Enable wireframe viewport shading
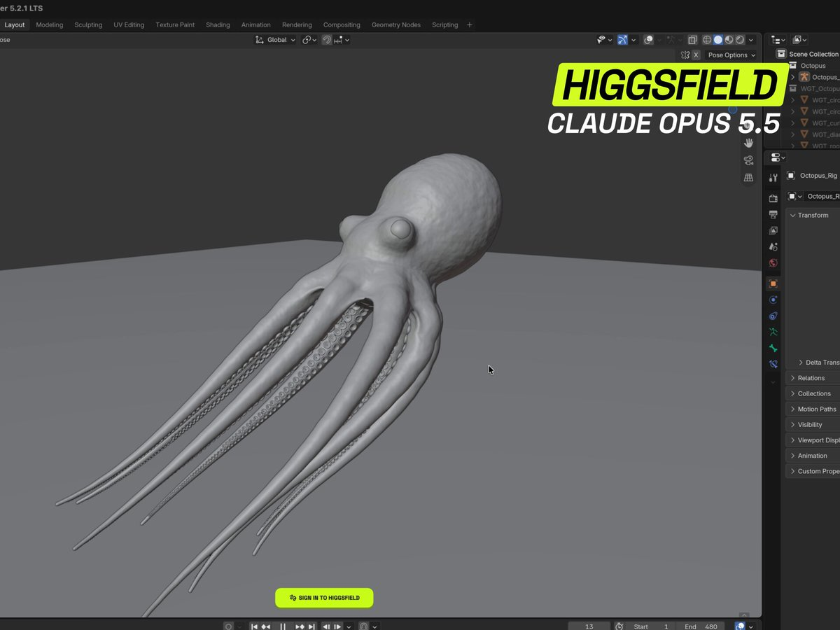 coord(707,40)
